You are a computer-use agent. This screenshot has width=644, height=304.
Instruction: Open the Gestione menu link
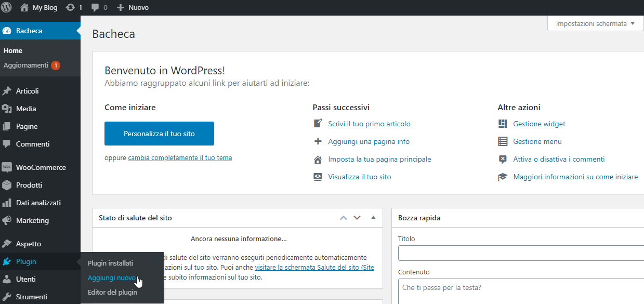coord(537,141)
